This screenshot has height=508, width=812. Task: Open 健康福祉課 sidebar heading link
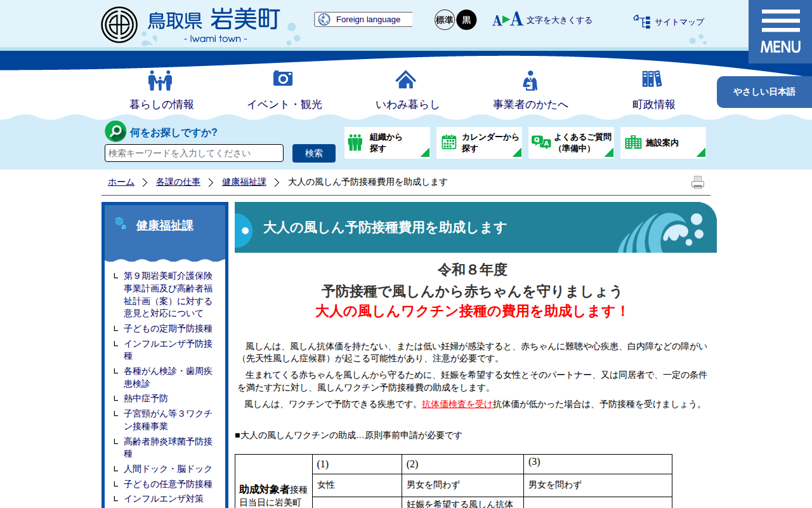(x=165, y=225)
